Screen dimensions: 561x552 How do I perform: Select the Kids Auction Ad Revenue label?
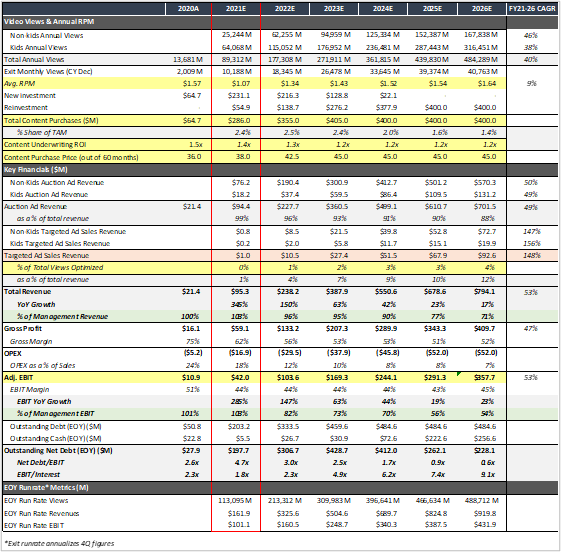click(49, 194)
